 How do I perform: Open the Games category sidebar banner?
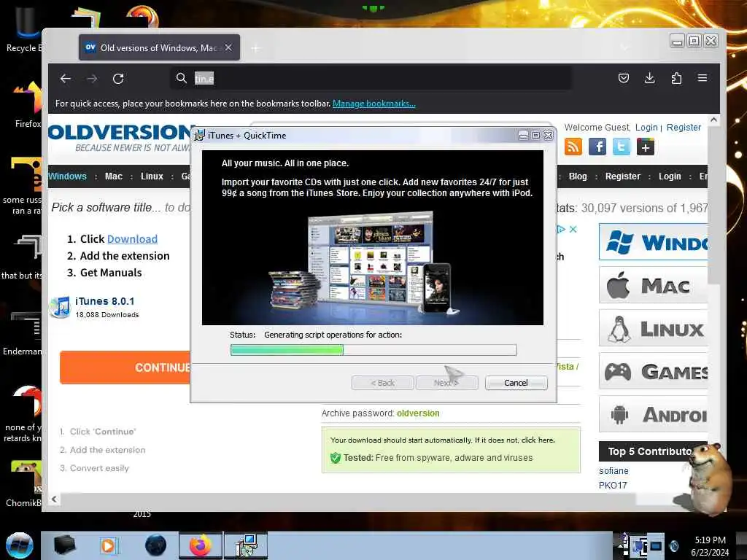pyautogui.click(x=653, y=371)
